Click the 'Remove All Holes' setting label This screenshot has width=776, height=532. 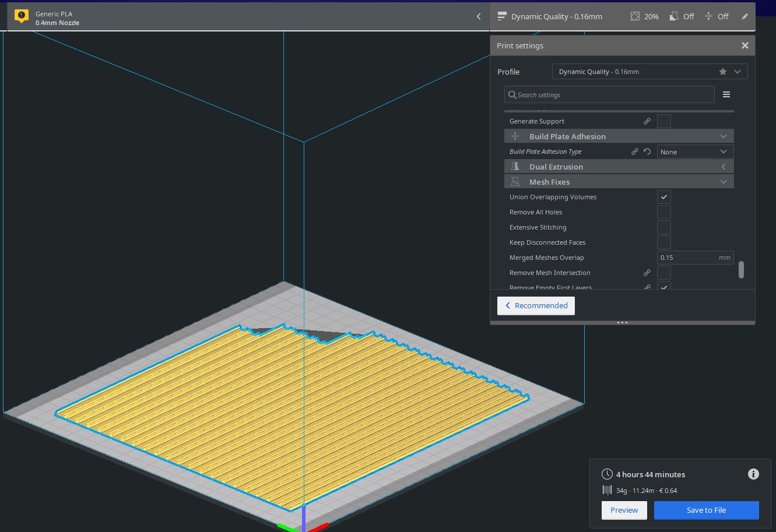pyautogui.click(x=536, y=212)
